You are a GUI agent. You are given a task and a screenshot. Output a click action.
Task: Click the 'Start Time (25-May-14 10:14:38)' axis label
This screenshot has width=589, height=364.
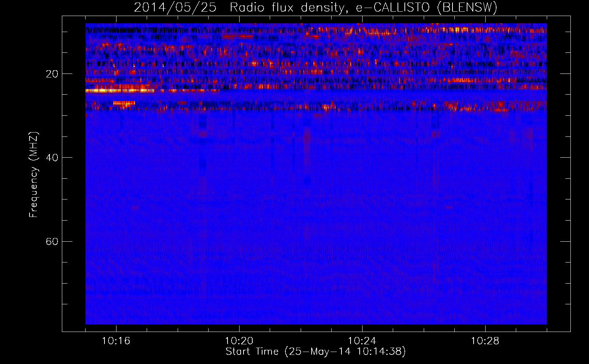pos(316,352)
